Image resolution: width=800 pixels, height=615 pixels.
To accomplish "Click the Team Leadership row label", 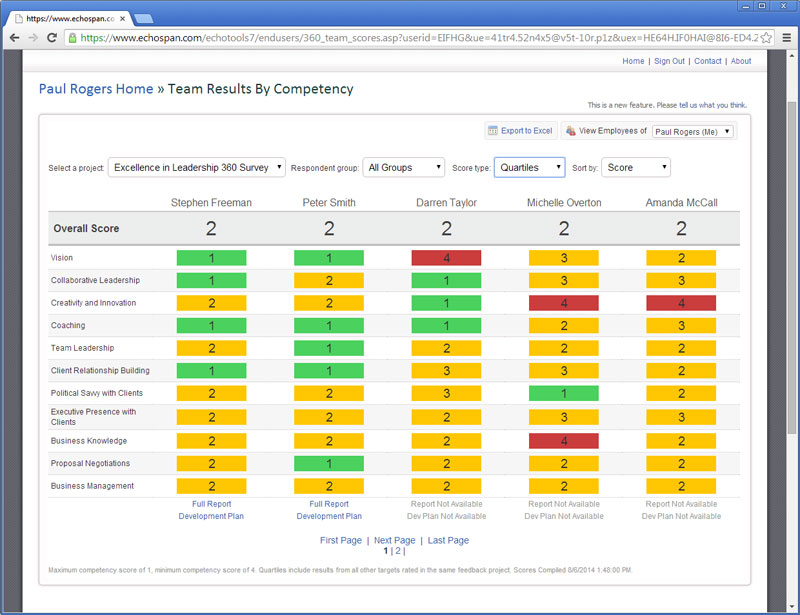I will 82,348.
